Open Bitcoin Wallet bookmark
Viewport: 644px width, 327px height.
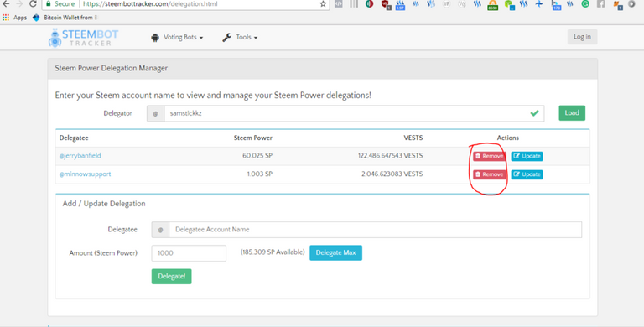point(65,18)
